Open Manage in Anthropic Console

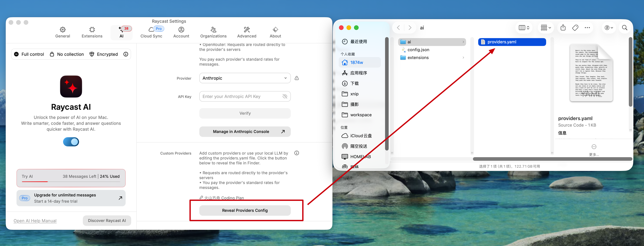[x=245, y=132]
